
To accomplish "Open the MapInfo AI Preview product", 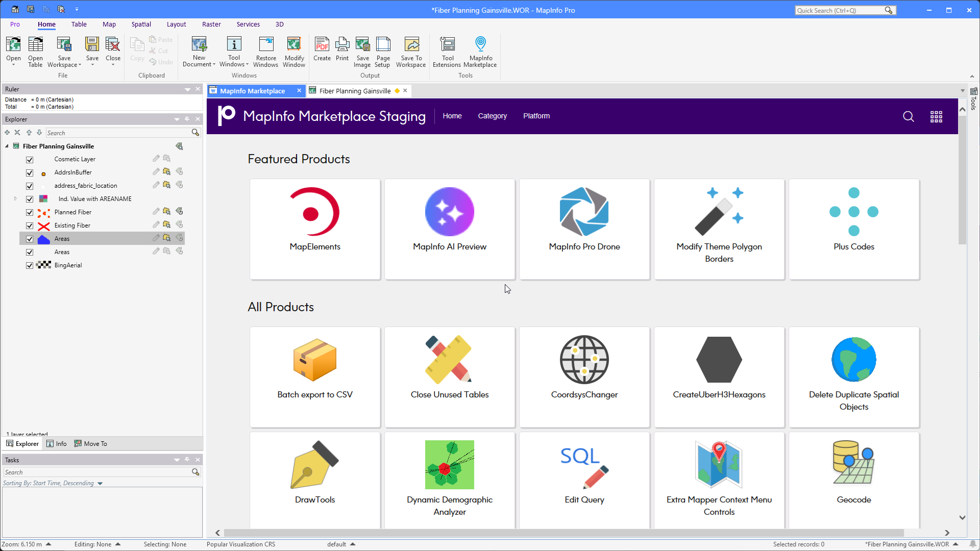I will pyautogui.click(x=450, y=229).
